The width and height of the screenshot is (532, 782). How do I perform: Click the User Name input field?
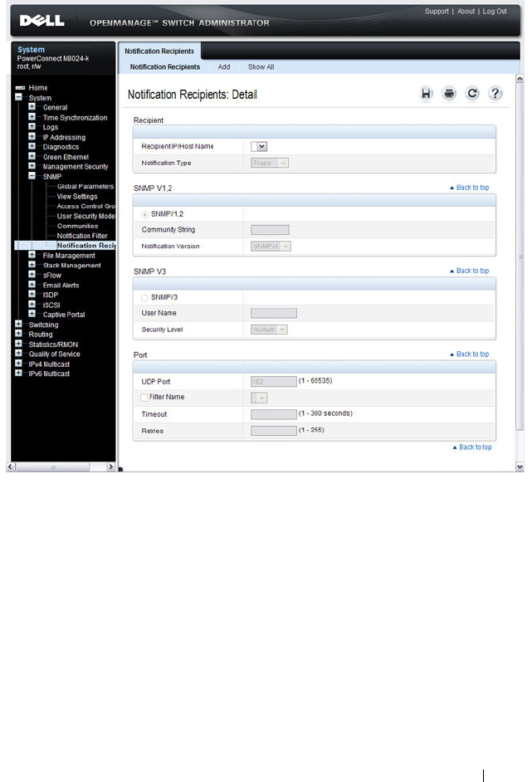(274, 313)
